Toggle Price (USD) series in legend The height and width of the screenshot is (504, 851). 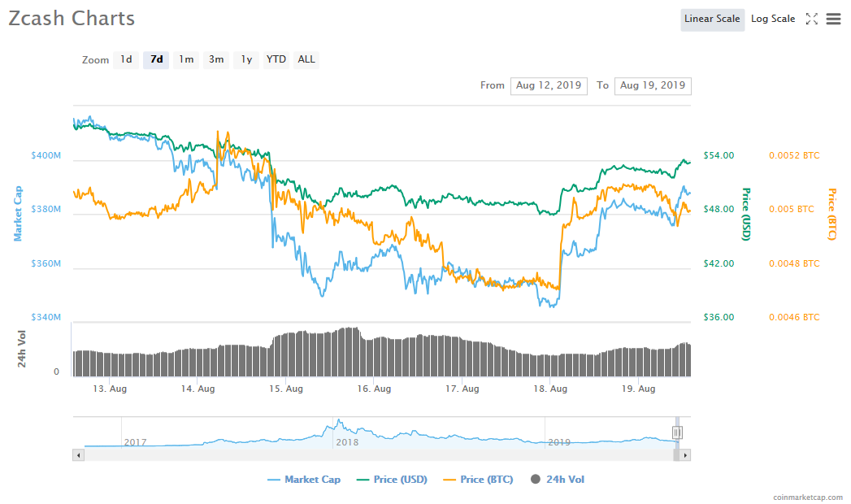[x=392, y=480]
